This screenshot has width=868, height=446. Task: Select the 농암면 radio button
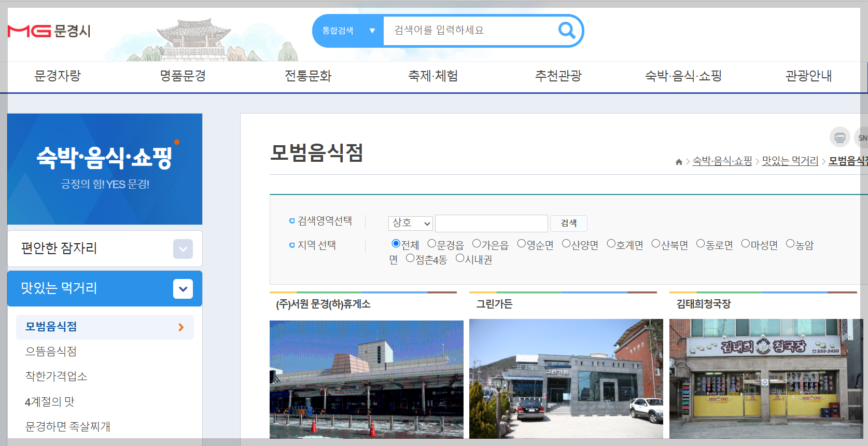pos(790,244)
